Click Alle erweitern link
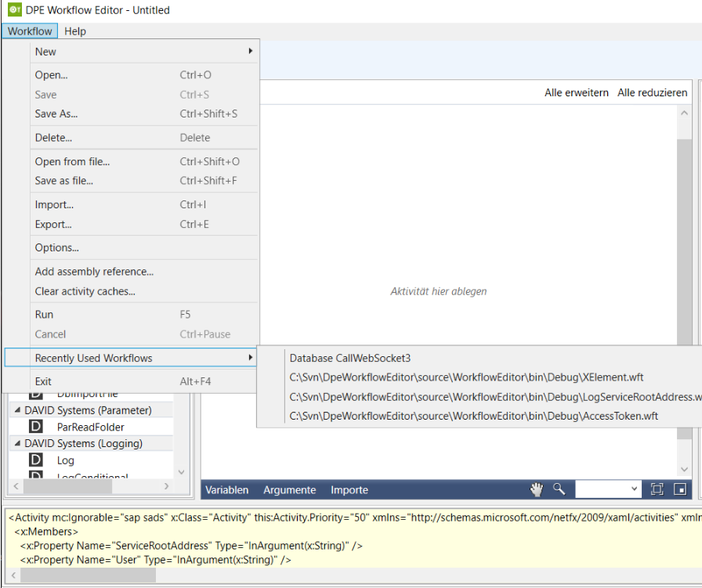Screen dimensions: 702x588 576,92
